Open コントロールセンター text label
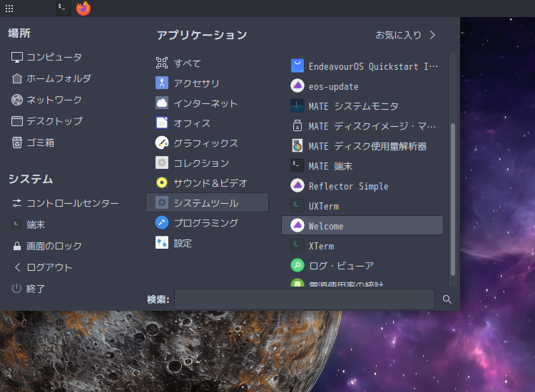The height and width of the screenshot is (392, 535). pyautogui.click(x=73, y=204)
